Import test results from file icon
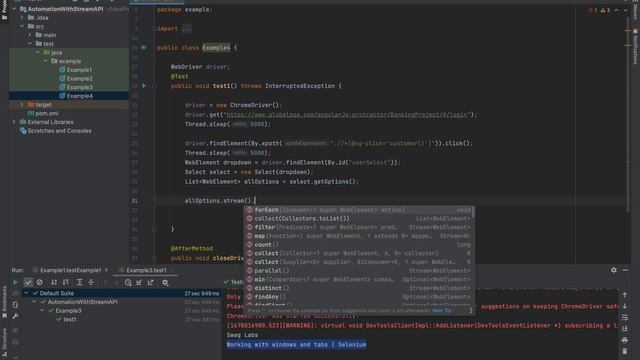The image size is (640, 360). click(139, 282)
